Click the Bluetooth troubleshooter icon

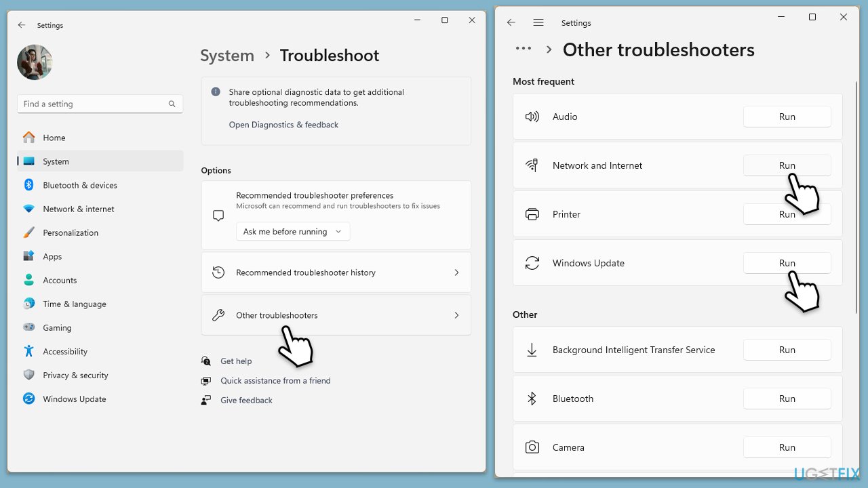[532, 399]
